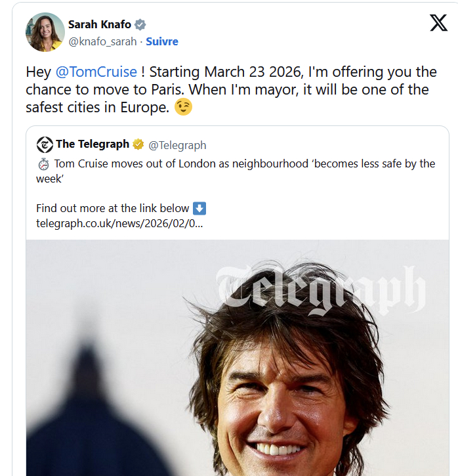
Task: Click the blue down-arrow emoji
Action: (199, 208)
